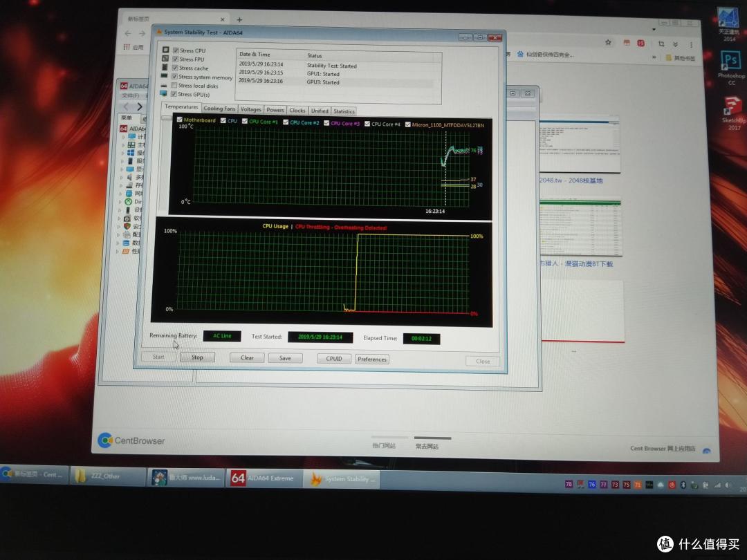Expand the AIDA64 tree node with Xbox icon
Screen dimensions: 747x560
[120, 201]
